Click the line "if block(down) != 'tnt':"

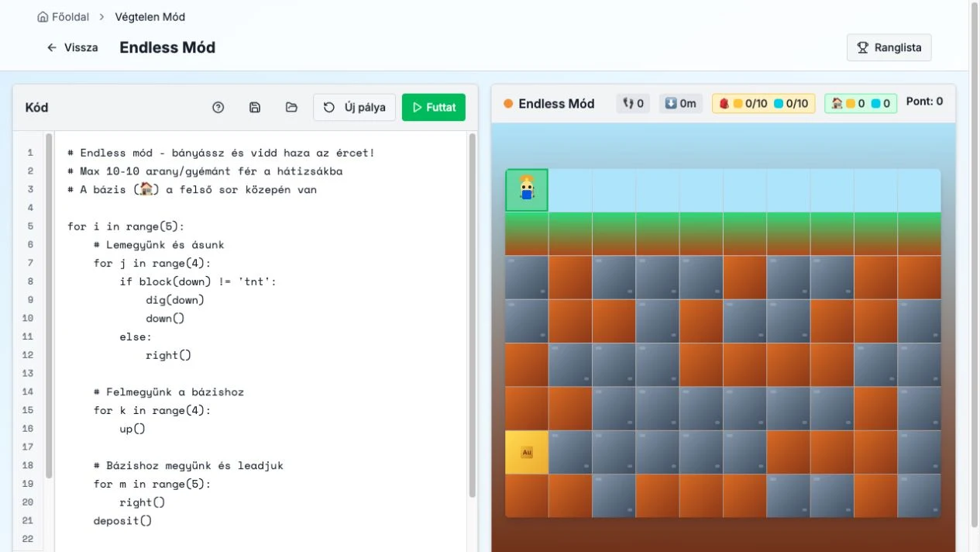pos(198,281)
